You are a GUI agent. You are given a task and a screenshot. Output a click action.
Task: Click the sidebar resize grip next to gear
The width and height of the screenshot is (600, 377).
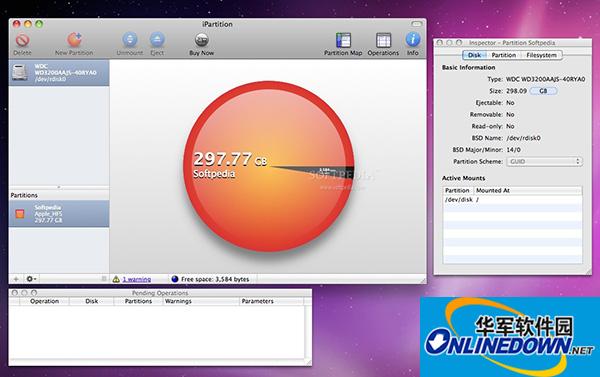click(x=104, y=279)
